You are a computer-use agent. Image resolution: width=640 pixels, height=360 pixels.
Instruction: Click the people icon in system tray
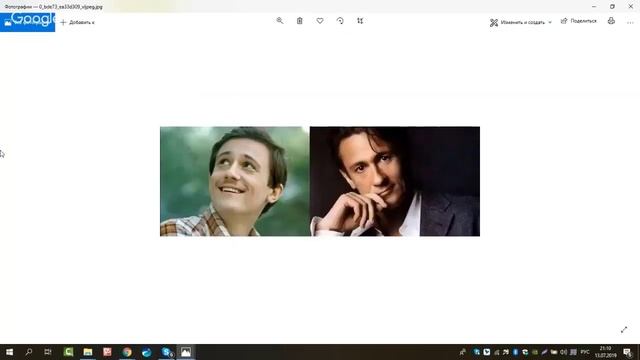462,352
